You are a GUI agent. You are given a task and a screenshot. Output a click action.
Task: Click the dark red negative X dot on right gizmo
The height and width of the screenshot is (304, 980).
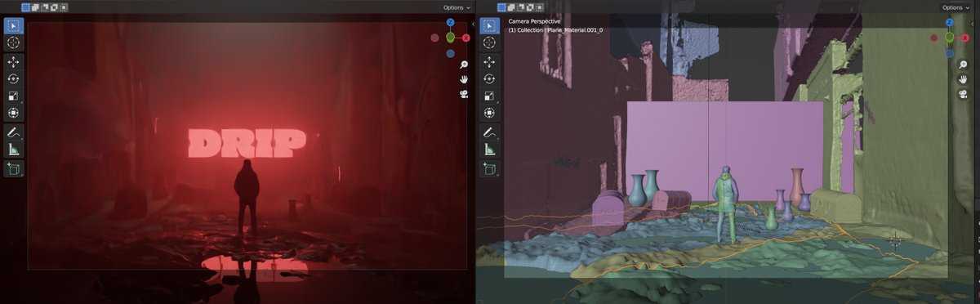tap(934, 38)
